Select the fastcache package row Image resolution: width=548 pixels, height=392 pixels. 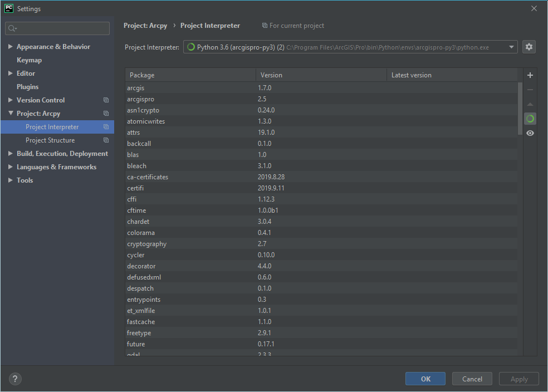pos(321,322)
